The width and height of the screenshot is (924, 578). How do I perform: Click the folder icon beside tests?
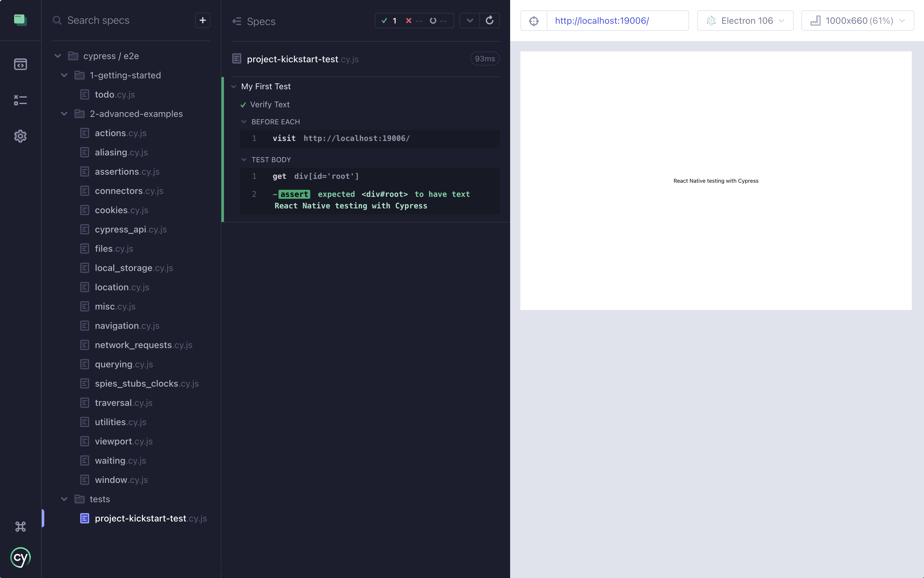pos(80,499)
